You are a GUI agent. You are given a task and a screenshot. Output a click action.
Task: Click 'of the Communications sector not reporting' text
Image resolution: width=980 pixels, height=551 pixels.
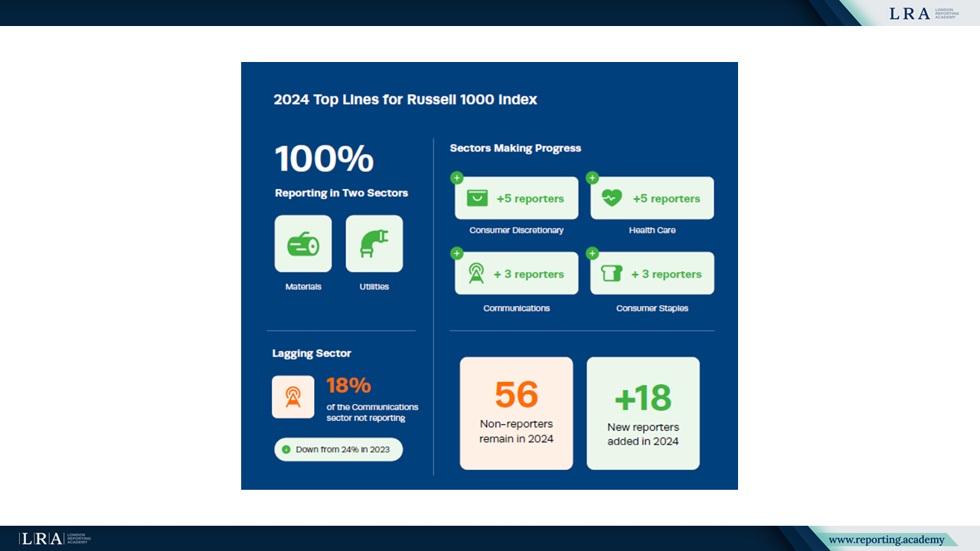[x=373, y=412]
